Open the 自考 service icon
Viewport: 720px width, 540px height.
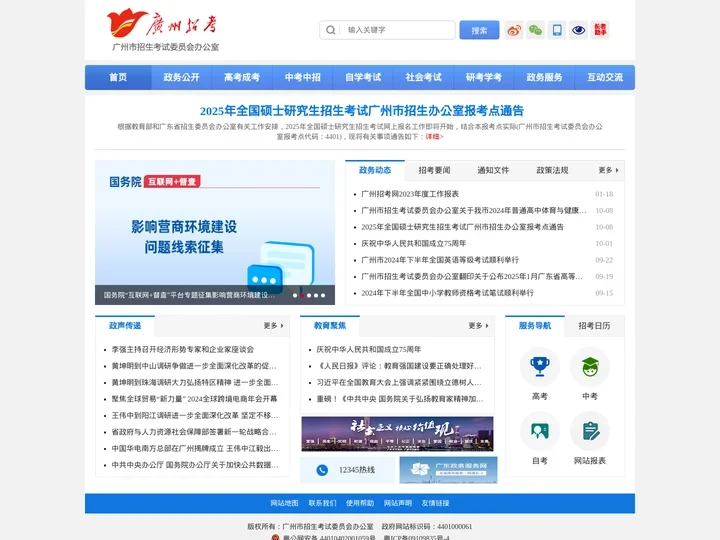tap(540, 431)
